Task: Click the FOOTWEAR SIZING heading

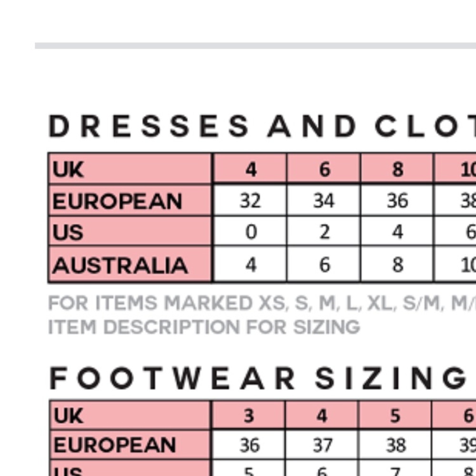Action: [x=258, y=378]
